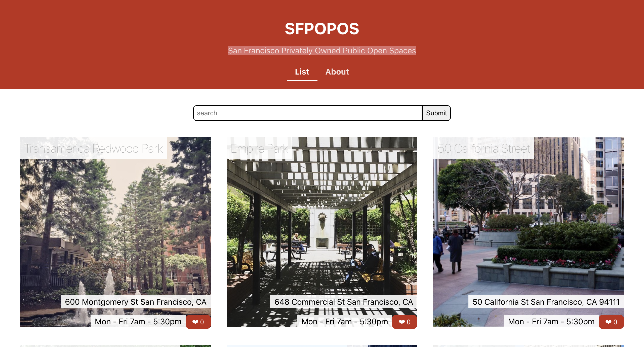Click the heart counter on Empire Park
The height and width of the screenshot is (347, 644).
click(405, 322)
